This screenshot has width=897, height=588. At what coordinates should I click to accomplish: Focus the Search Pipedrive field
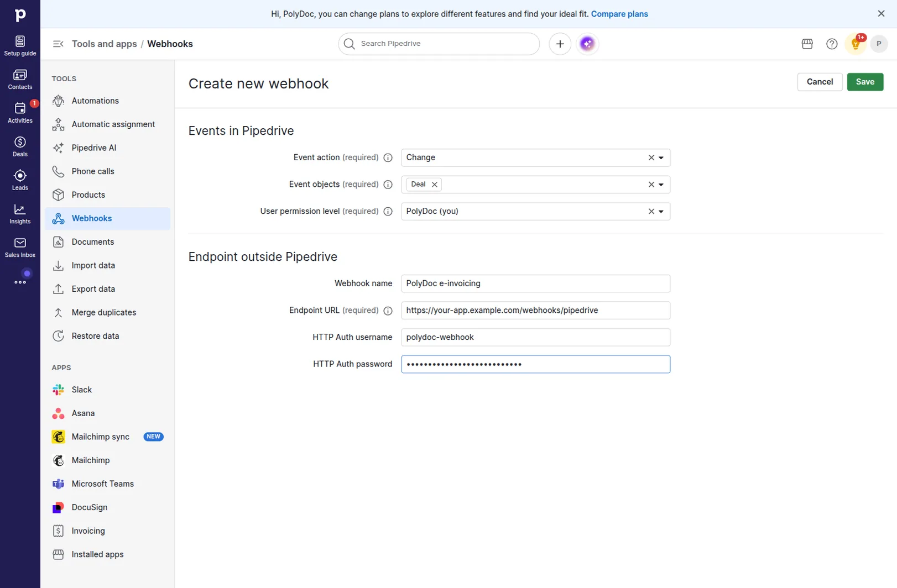pos(439,44)
